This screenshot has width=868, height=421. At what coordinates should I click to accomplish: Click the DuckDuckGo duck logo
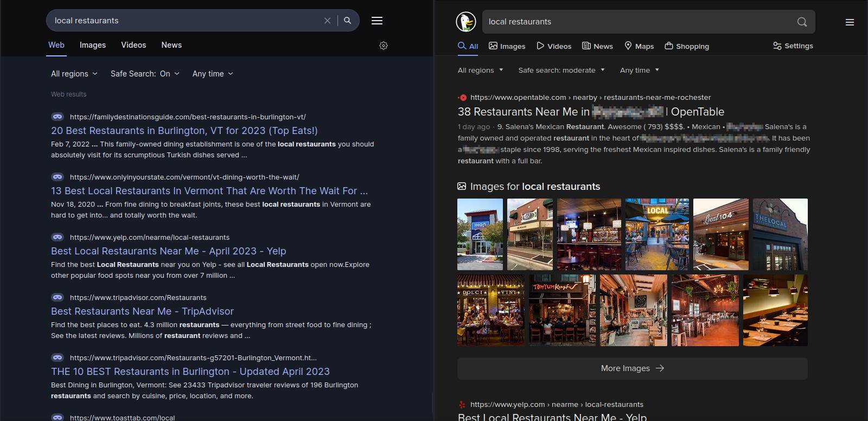coord(466,22)
